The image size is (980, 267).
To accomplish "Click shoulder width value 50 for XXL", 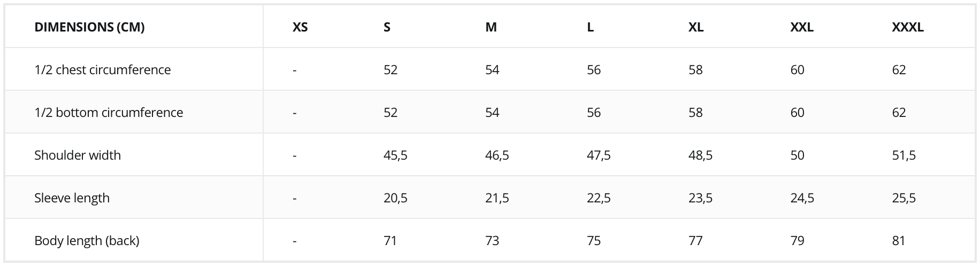I will (797, 155).
